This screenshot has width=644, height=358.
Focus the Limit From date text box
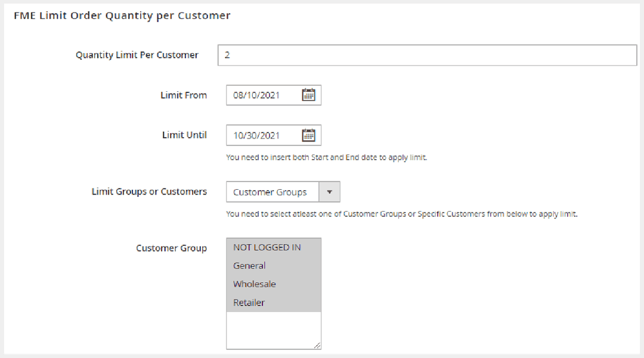pos(262,95)
